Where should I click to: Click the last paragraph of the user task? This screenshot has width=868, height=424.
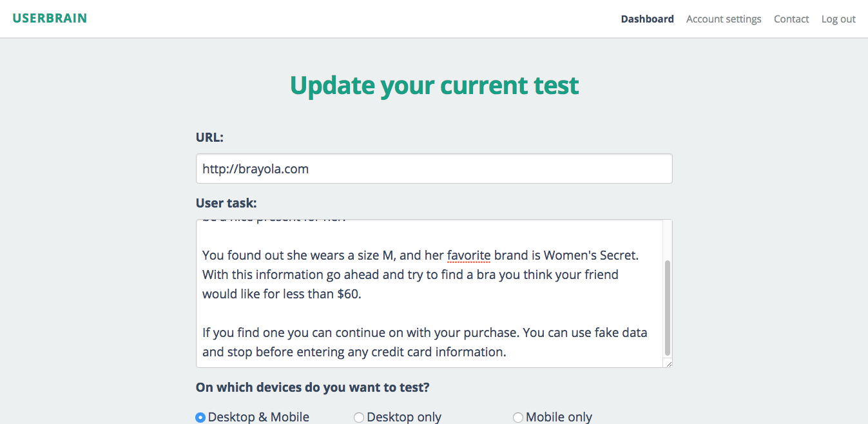pyautogui.click(x=425, y=342)
